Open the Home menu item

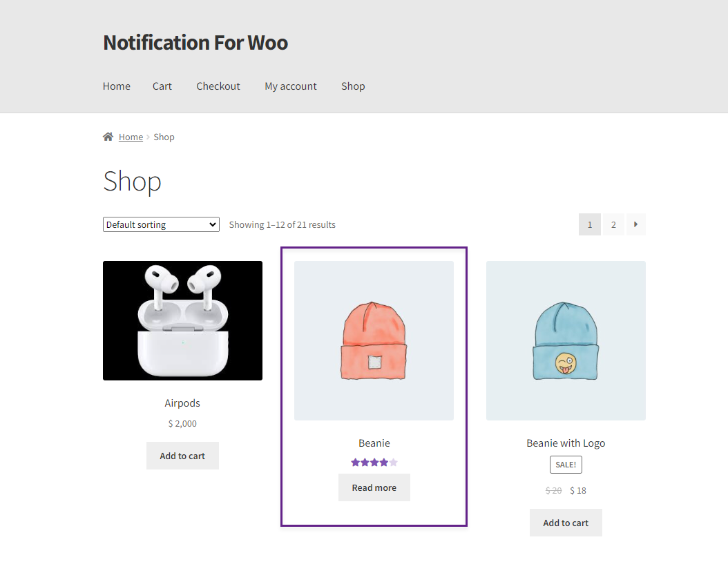(x=117, y=86)
